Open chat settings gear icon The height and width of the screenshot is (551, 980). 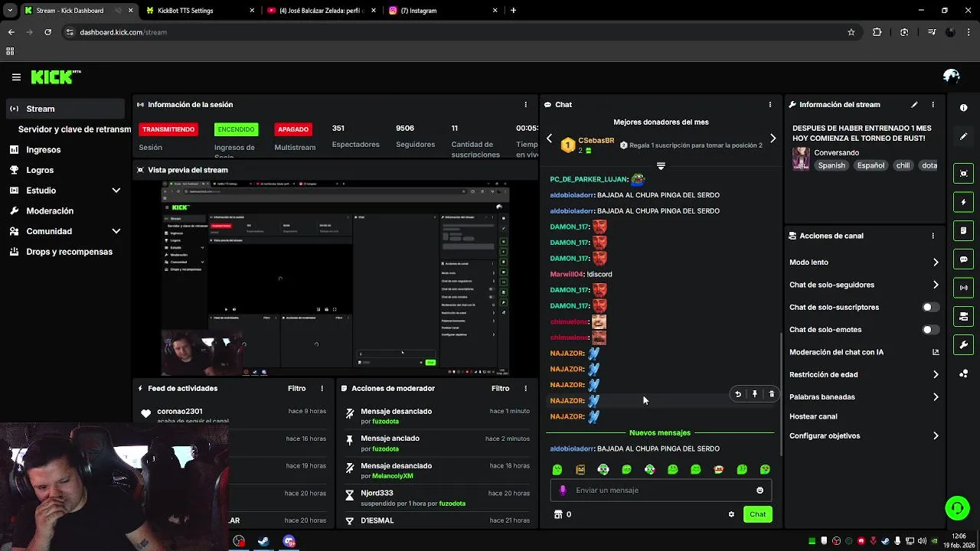click(731, 514)
